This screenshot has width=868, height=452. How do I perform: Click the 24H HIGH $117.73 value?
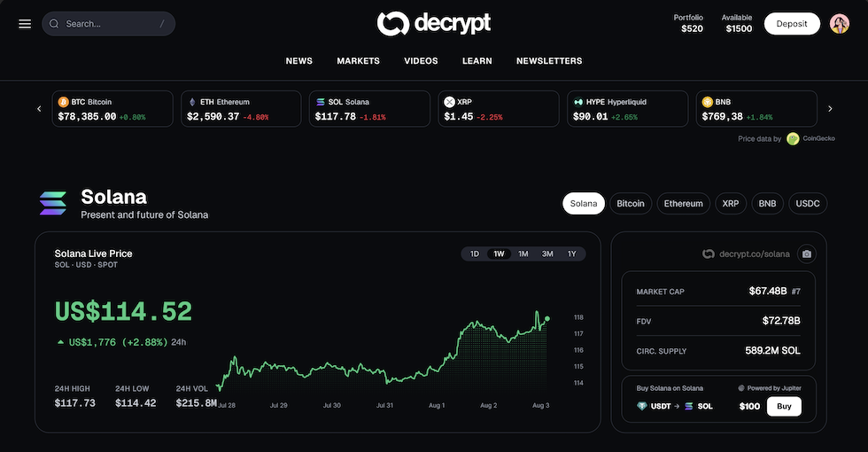[x=74, y=403]
